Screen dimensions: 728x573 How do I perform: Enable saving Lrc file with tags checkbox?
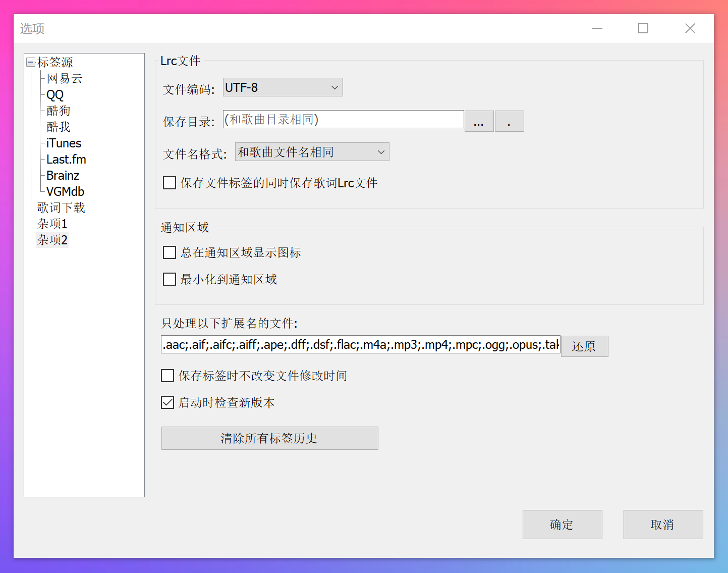pyautogui.click(x=170, y=183)
